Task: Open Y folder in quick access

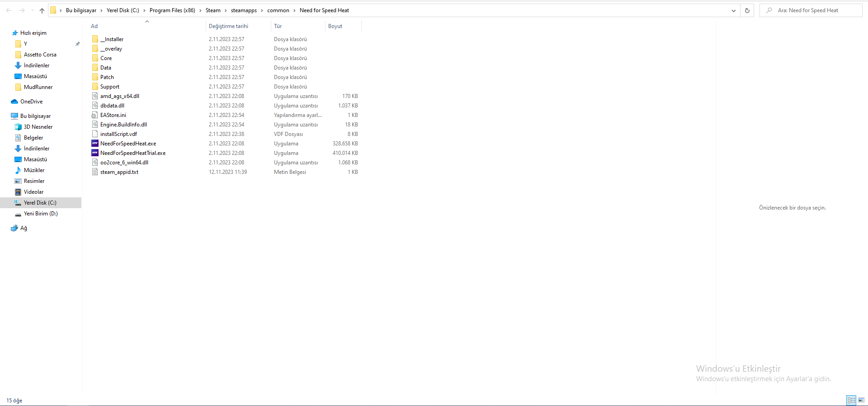Action: pos(25,44)
